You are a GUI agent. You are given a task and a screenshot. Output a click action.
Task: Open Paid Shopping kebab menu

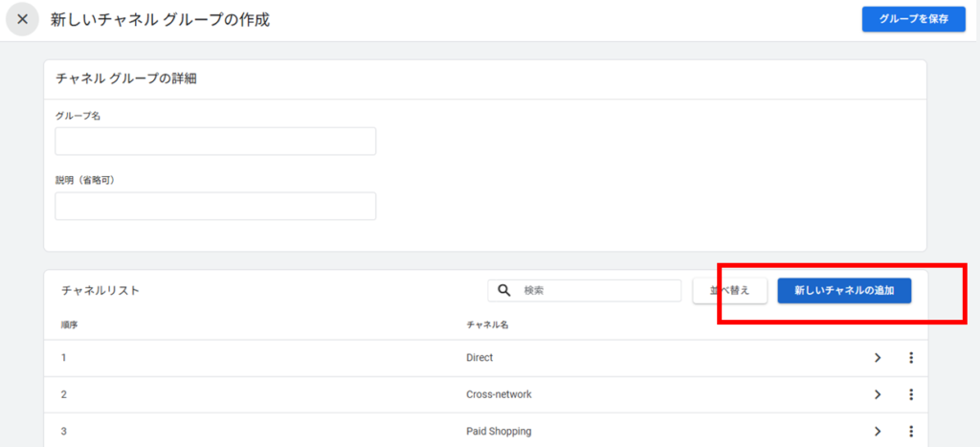(911, 431)
